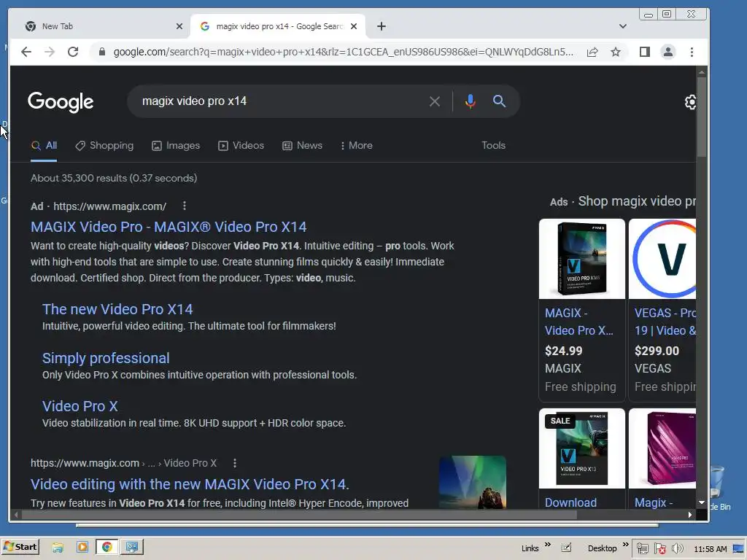Open Chrome profile avatar
This screenshot has width=747, height=560.
tap(668, 52)
